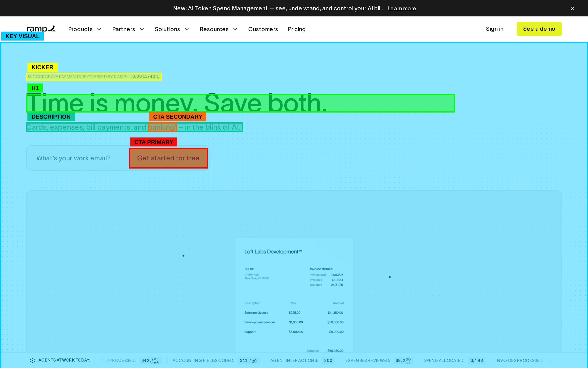Screen dimensions: 588x368
Task: Click the Expenses Reviewed label
Action: tap(367, 360)
